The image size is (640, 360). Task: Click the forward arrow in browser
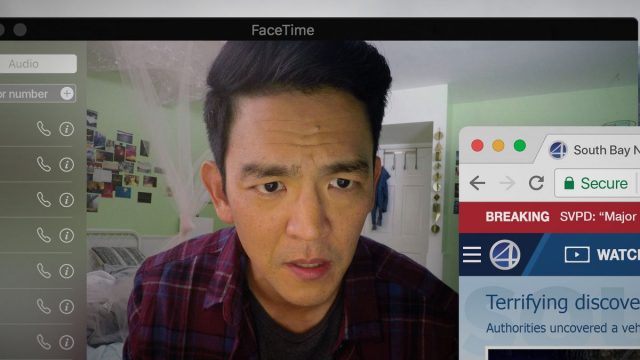click(507, 183)
